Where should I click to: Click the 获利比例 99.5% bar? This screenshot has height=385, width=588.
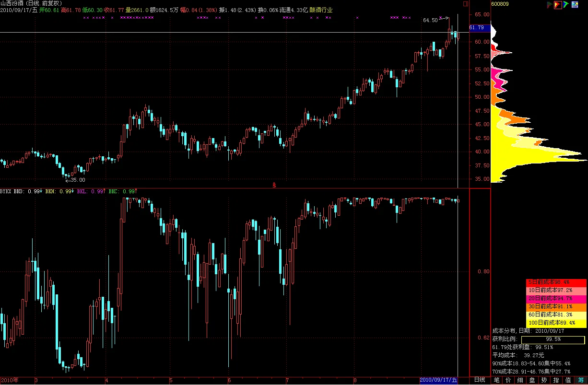553,339
